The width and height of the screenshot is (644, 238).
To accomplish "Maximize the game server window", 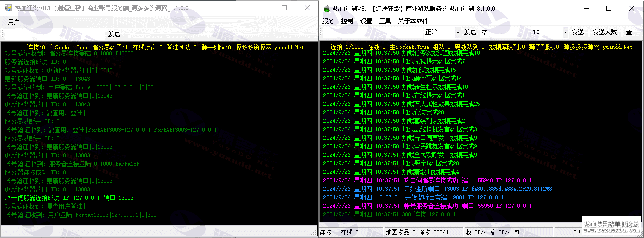I will (609, 8).
